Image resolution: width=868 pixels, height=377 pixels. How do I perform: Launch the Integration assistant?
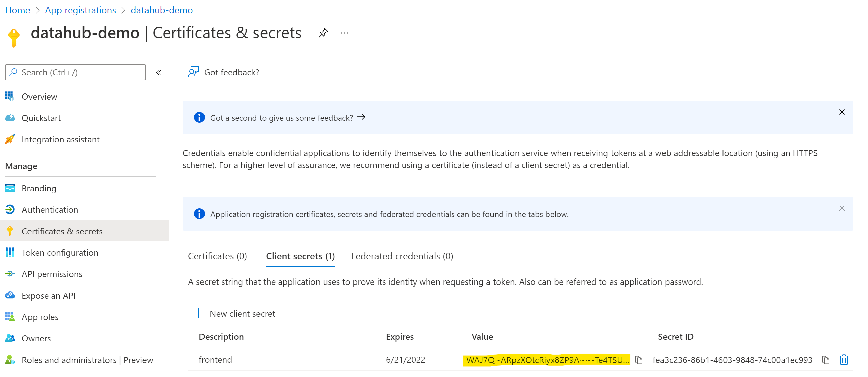coord(60,139)
